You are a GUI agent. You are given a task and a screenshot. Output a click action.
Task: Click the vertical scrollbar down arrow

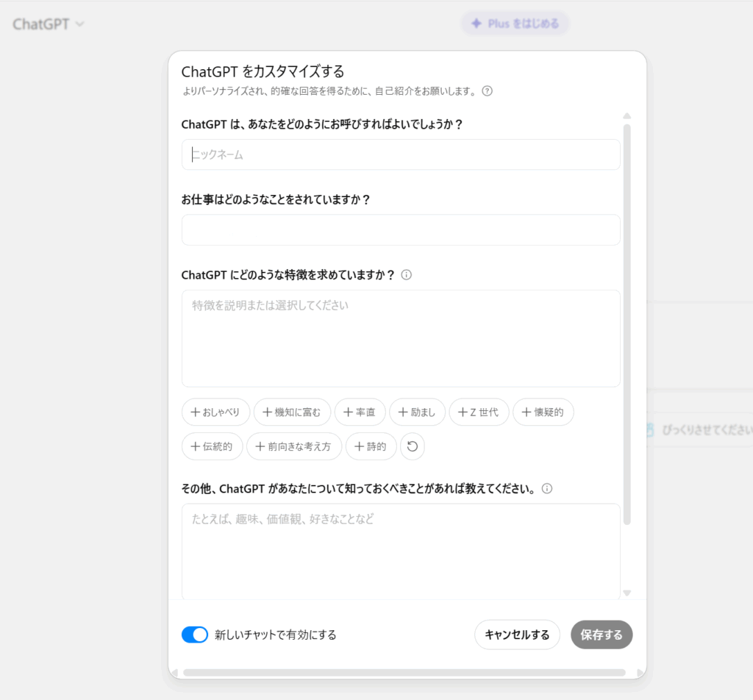tap(627, 593)
